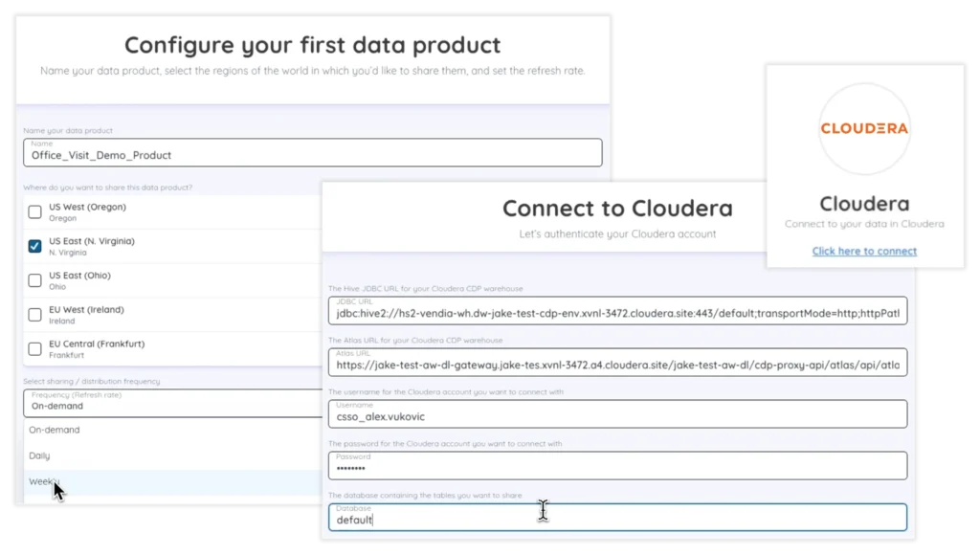This screenshot has width=980, height=555.
Task: Click the data product Name field
Action: 313,153
